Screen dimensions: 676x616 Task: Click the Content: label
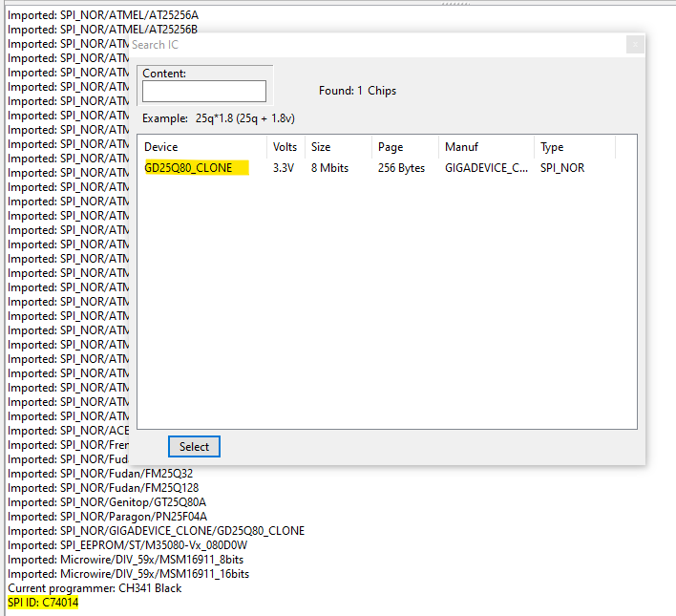click(164, 74)
